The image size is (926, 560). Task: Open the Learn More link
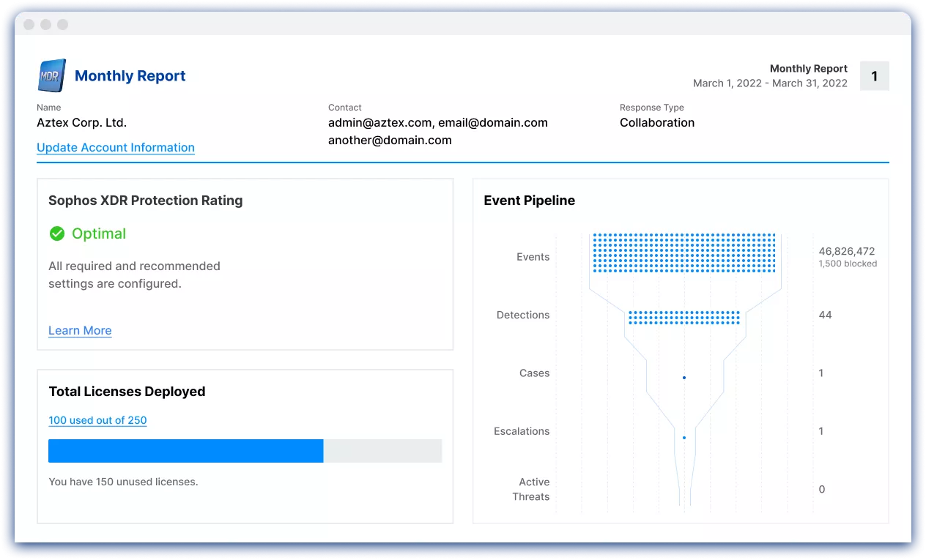coord(80,330)
